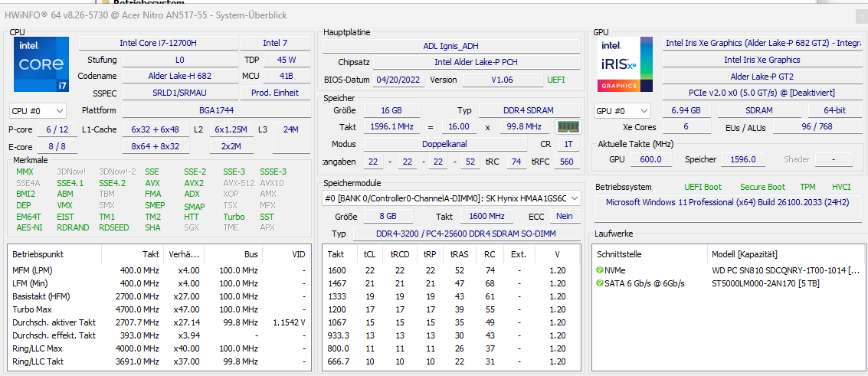Screen dimensions: 868x376
Task: Click the Doppelkanal mode field
Action: coord(446,144)
